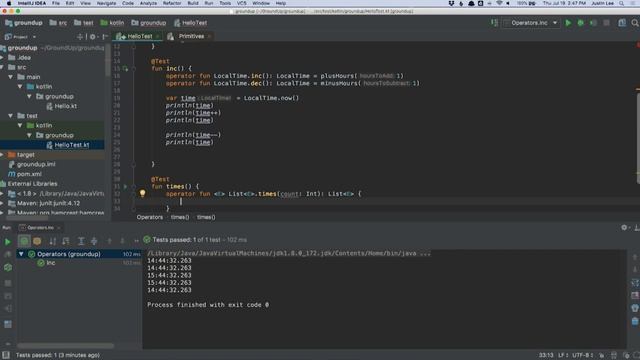This screenshot has height=360, width=640.
Task: Open the Refactor menu
Action: pos(172,3)
